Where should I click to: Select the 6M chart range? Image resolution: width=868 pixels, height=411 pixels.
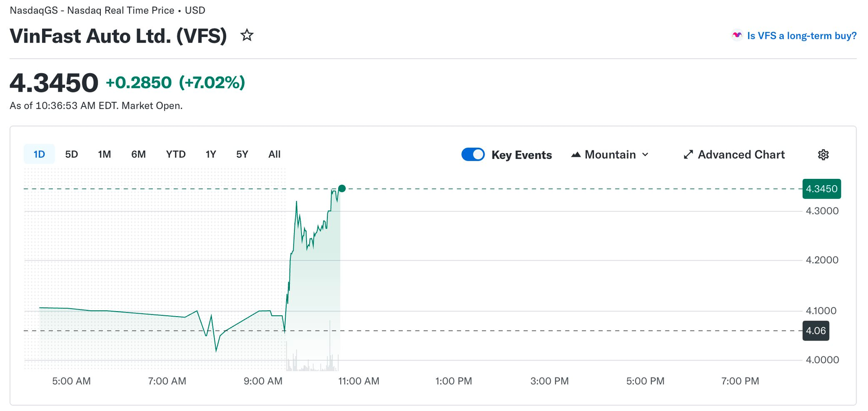coord(138,154)
